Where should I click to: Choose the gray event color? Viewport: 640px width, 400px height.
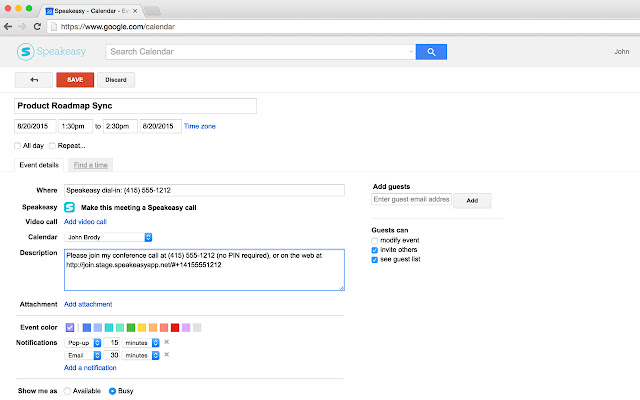(x=197, y=327)
